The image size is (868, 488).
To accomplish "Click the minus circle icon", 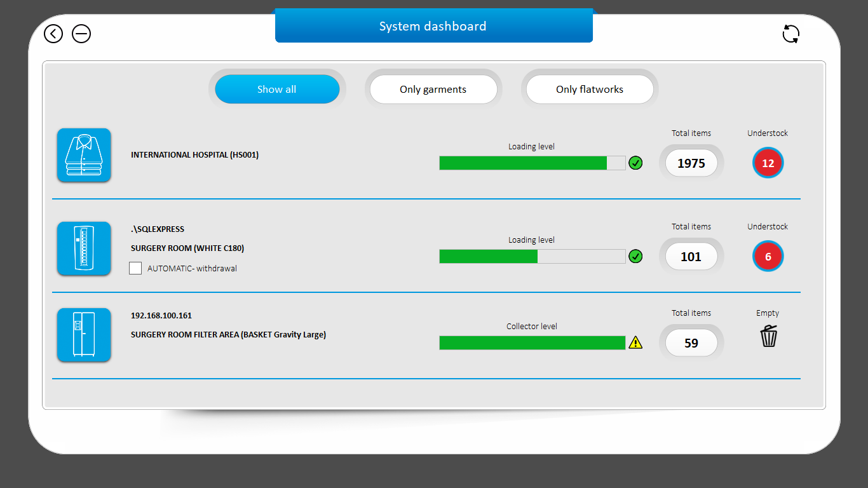I will (x=81, y=34).
